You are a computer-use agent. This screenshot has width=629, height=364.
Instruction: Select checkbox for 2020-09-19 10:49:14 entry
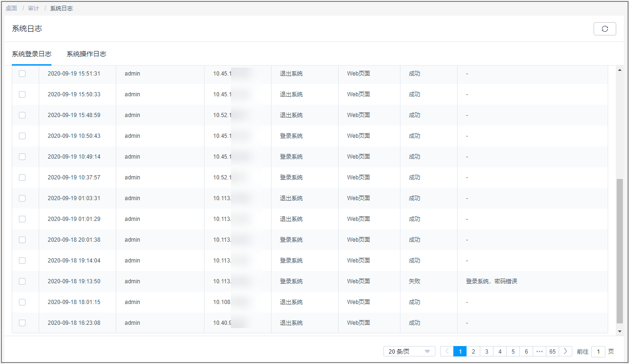click(x=22, y=157)
